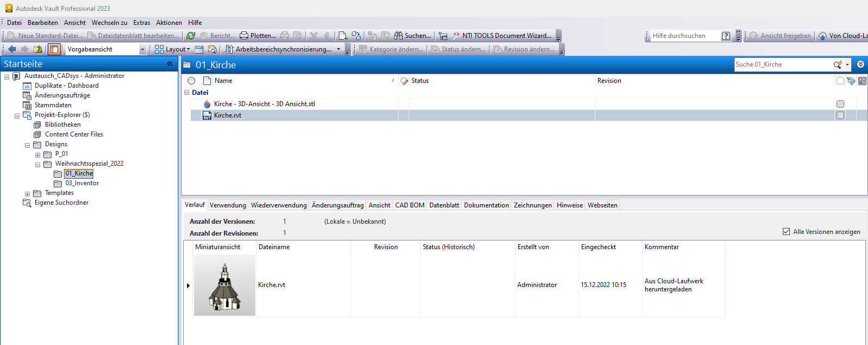Click the blue back navigation arrow
Screen dimensions: 868x345
point(12,49)
